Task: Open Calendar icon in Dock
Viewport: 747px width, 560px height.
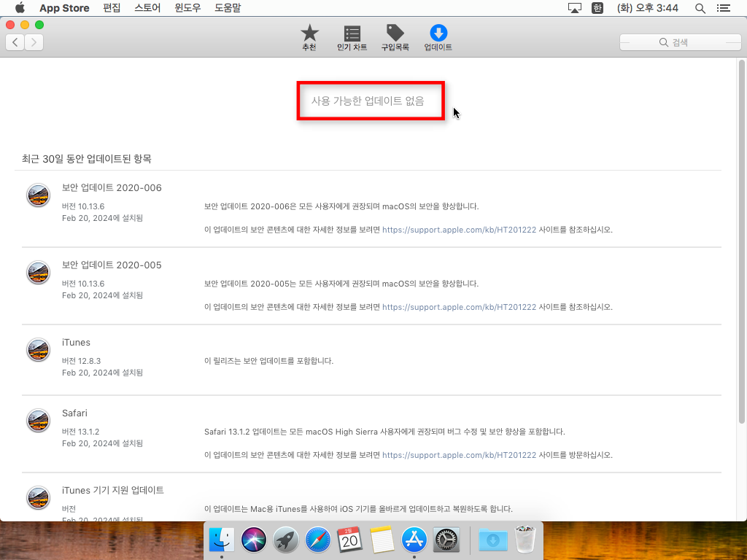Action: tap(349, 540)
